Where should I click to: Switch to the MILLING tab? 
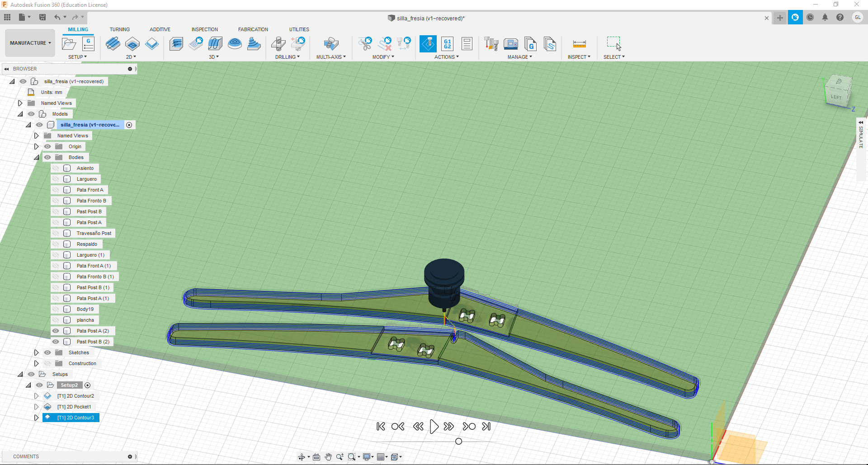pos(78,29)
